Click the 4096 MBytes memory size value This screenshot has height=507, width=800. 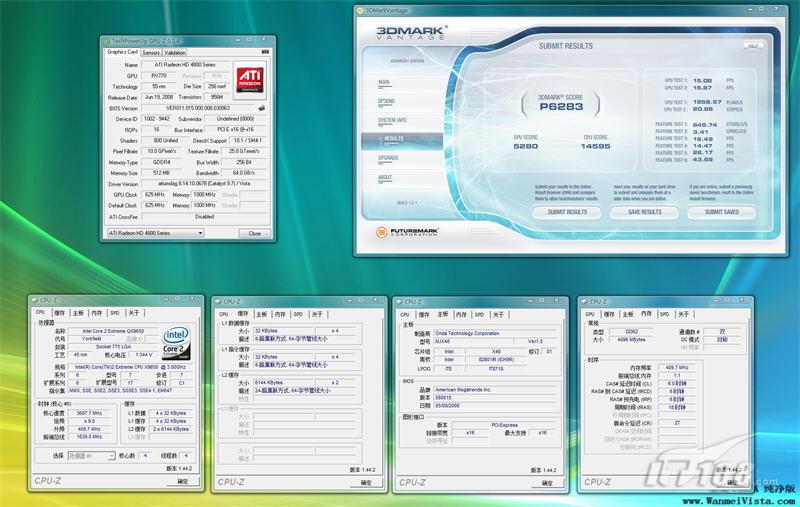tap(631, 340)
